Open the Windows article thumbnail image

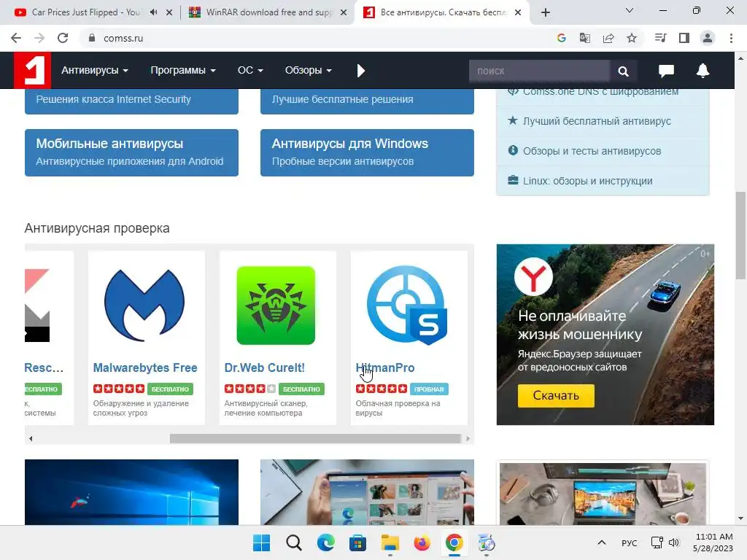(x=131, y=492)
